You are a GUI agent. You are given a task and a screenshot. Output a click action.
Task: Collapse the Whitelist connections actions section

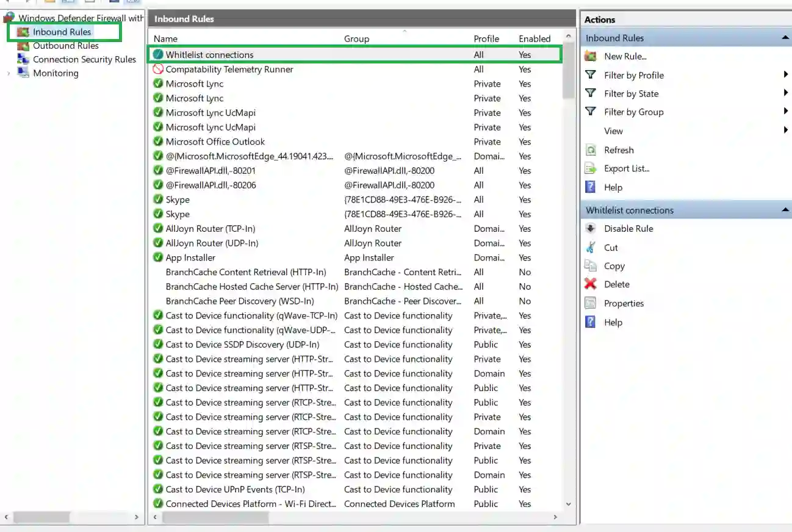785,210
